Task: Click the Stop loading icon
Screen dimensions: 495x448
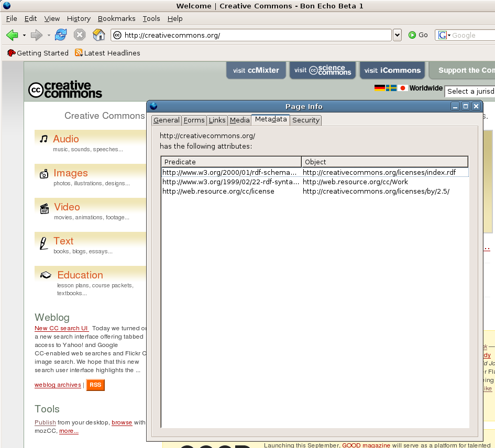Action: click(x=80, y=35)
